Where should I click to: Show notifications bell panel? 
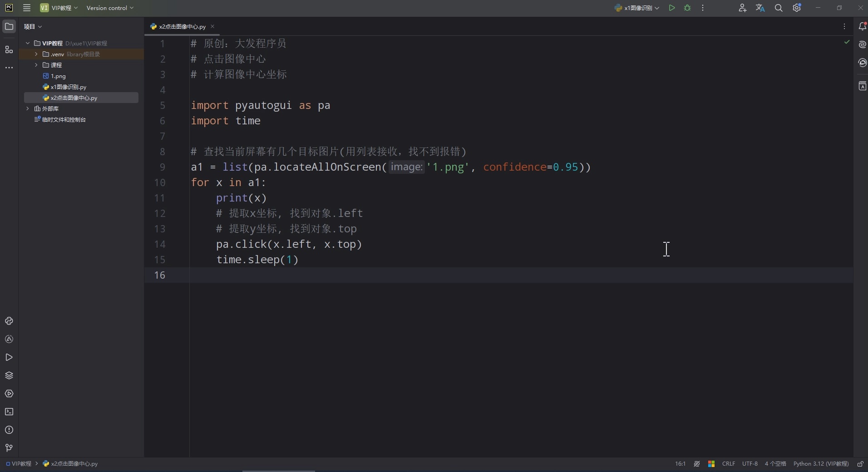(863, 27)
